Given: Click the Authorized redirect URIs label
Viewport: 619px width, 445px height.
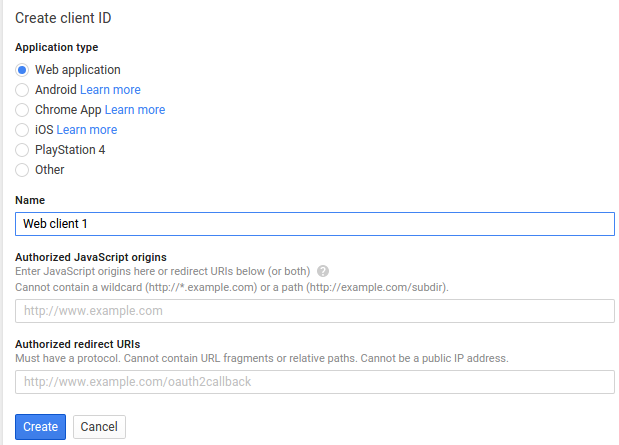Looking at the screenshot, I should click(x=78, y=344).
